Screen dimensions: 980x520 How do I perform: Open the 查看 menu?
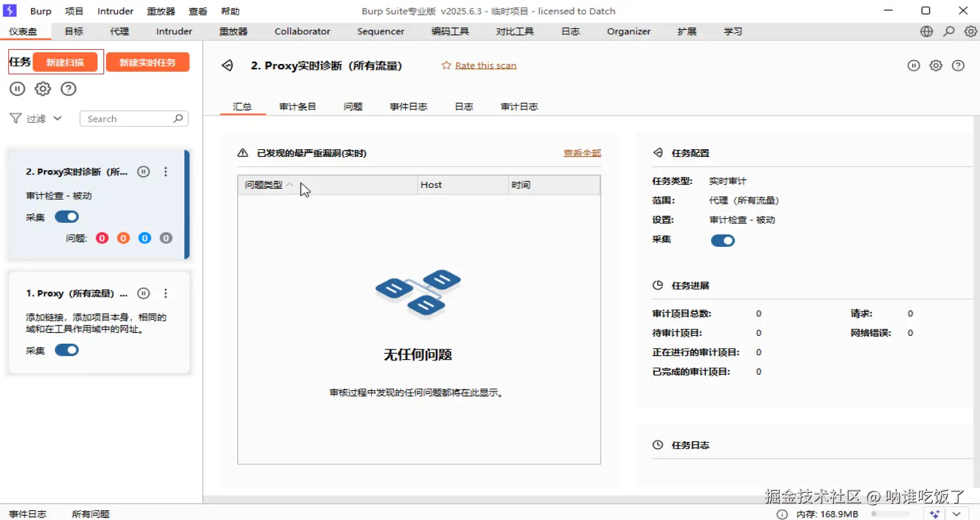click(x=198, y=11)
